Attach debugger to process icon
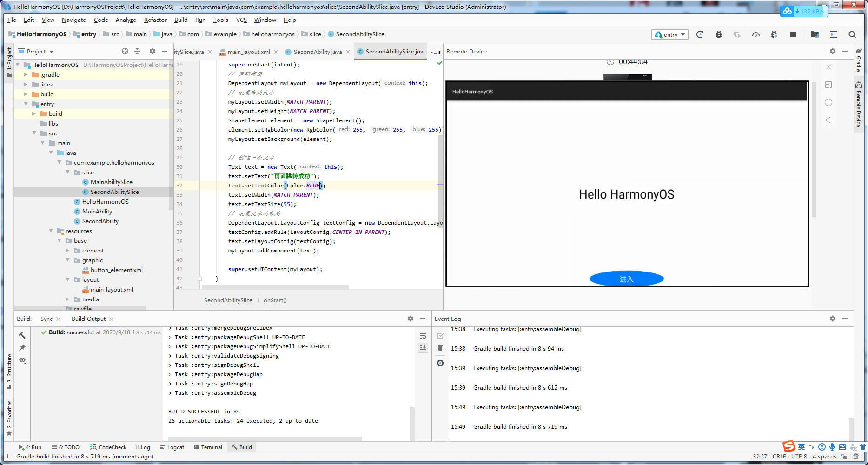The image size is (868, 465). (x=774, y=34)
